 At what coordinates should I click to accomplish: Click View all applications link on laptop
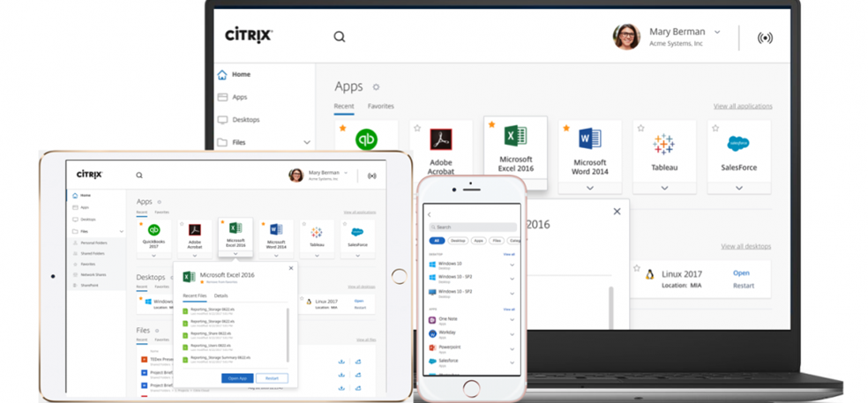743,107
